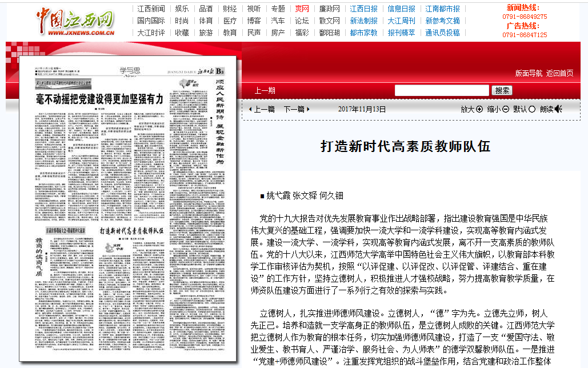The width and height of the screenshot is (588, 368).
Task: Open the 版面导航 page navigation link
Action: tap(529, 73)
